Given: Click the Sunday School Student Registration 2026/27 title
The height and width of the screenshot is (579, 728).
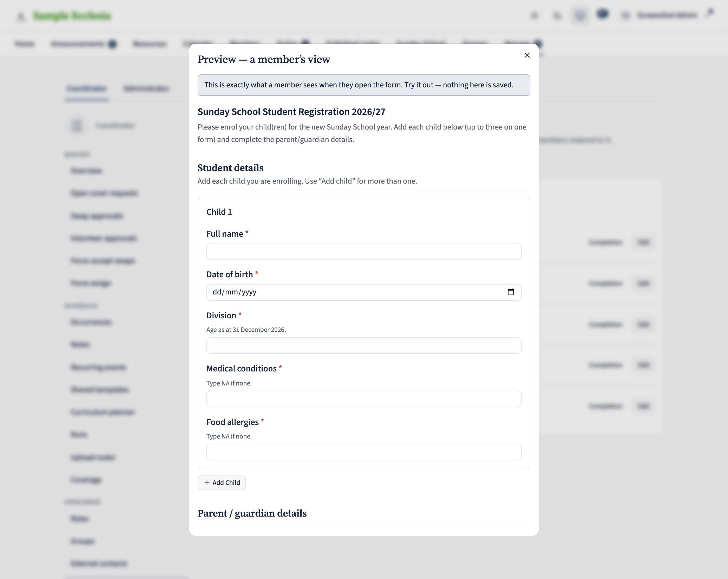Looking at the screenshot, I should pyautogui.click(x=291, y=112).
